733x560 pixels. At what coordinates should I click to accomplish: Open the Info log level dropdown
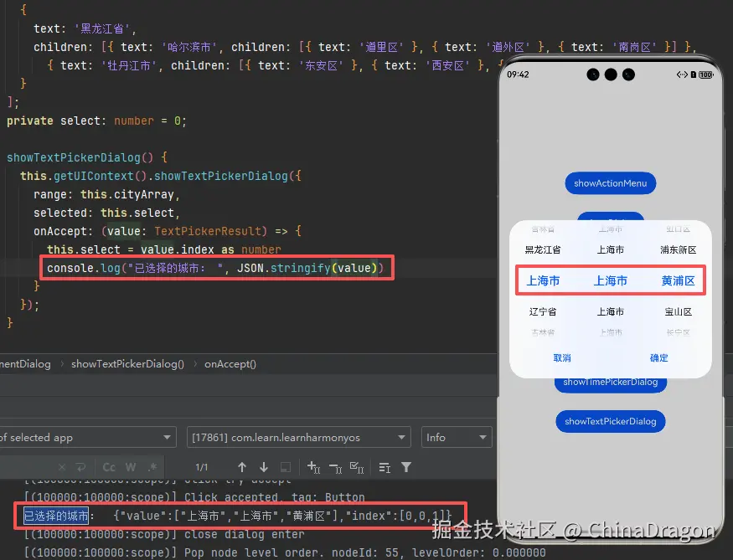(x=457, y=438)
